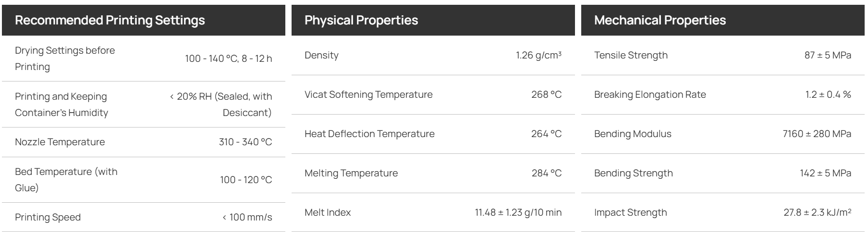Click the Heat Deflection Temperature label
Viewport: 868px width, 232px height.
369,134
